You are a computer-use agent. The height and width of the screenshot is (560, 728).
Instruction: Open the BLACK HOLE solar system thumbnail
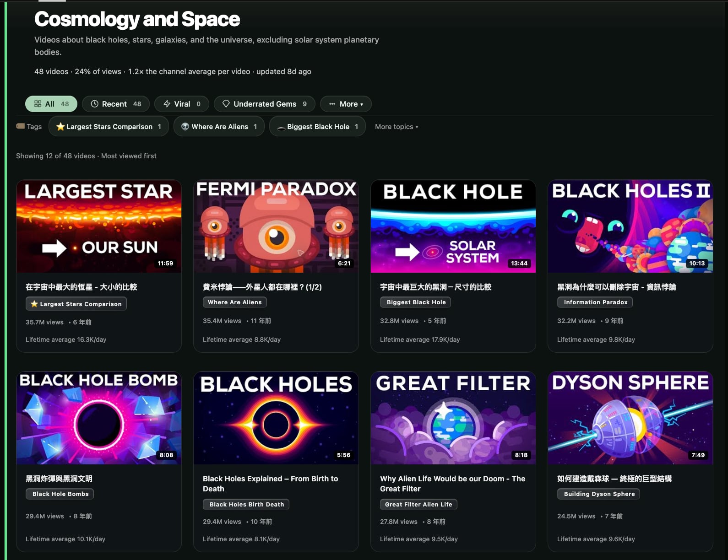coord(453,226)
